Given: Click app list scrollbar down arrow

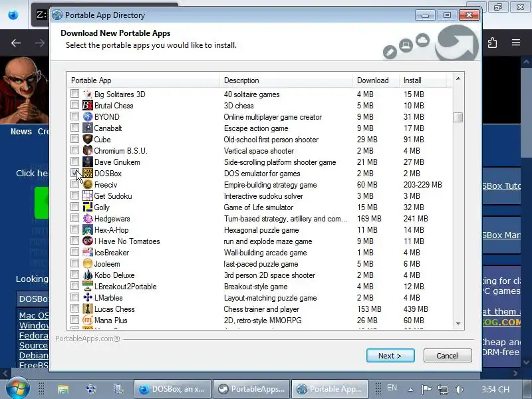Looking at the screenshot, I should 458,324.
